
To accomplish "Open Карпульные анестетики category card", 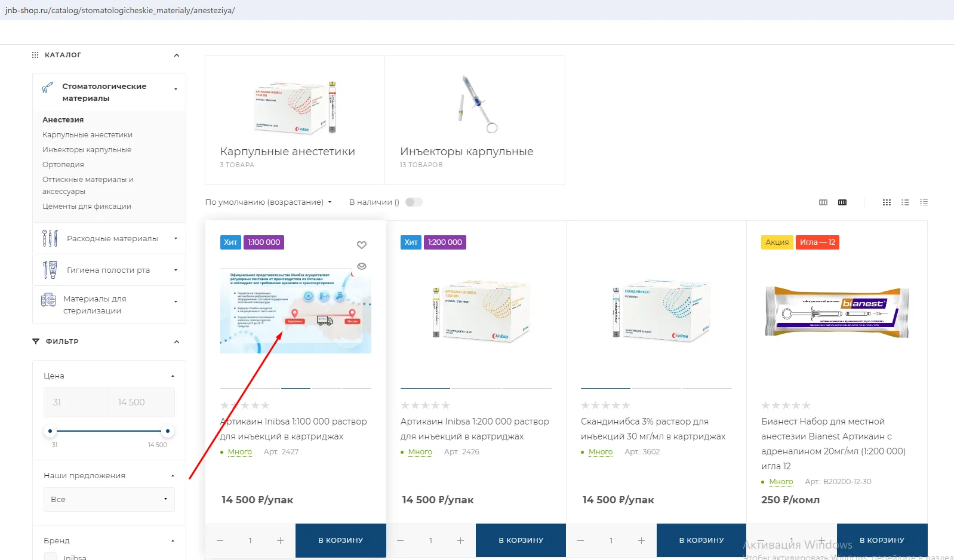I will (x=295, y=120).
